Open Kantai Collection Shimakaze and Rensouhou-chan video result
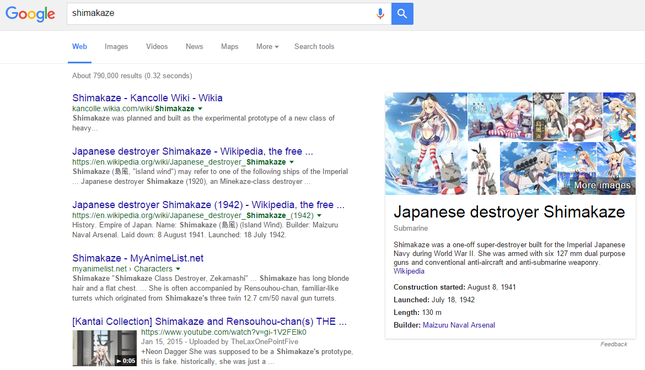This screenshot has width=645, height=370. point(209,321)
